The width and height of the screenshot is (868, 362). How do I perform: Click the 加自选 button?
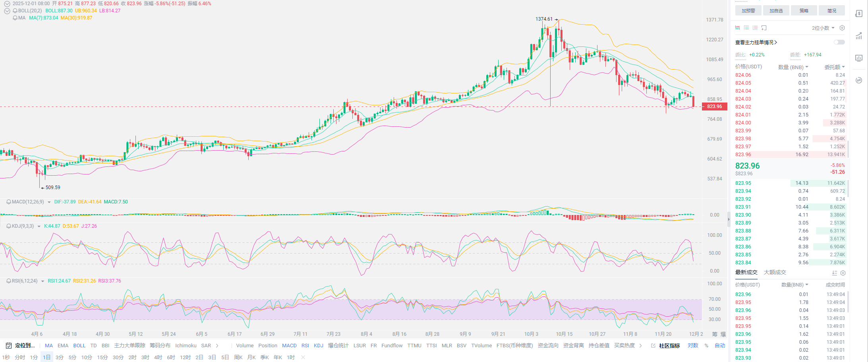tap(776, 11)
